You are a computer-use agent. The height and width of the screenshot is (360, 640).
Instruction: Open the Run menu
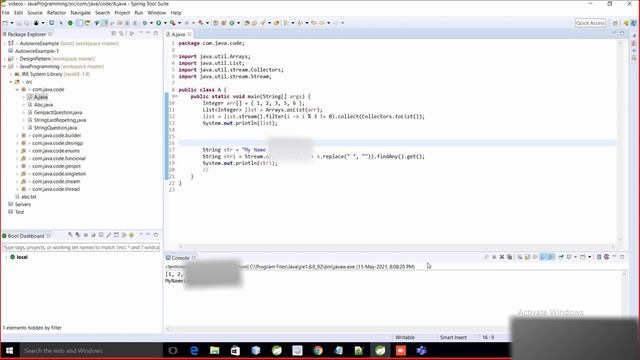click(x=139, y=13)
